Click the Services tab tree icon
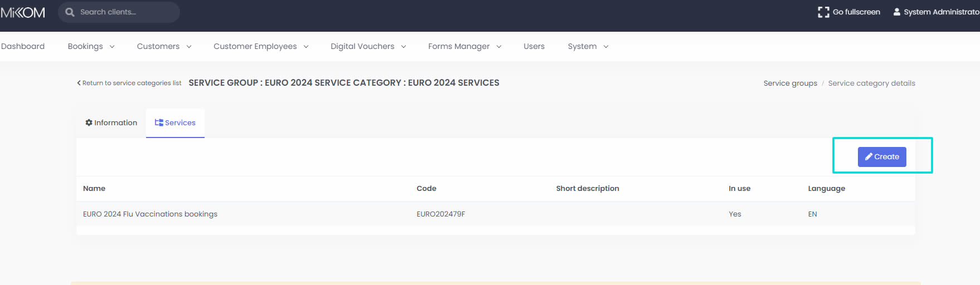Image resolution: width=980 pixels, height=285 pixels. click(x=159, y=122)
